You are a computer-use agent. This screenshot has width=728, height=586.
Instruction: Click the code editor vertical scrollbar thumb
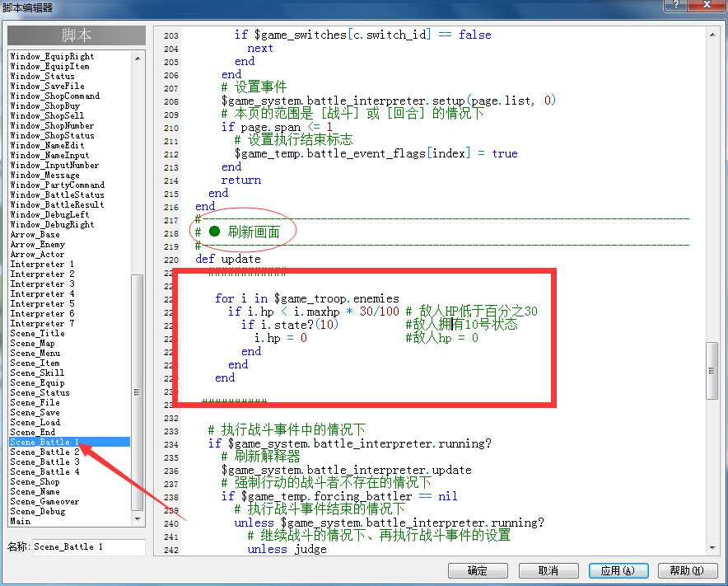pyautogui.click(x=712, y=370)
